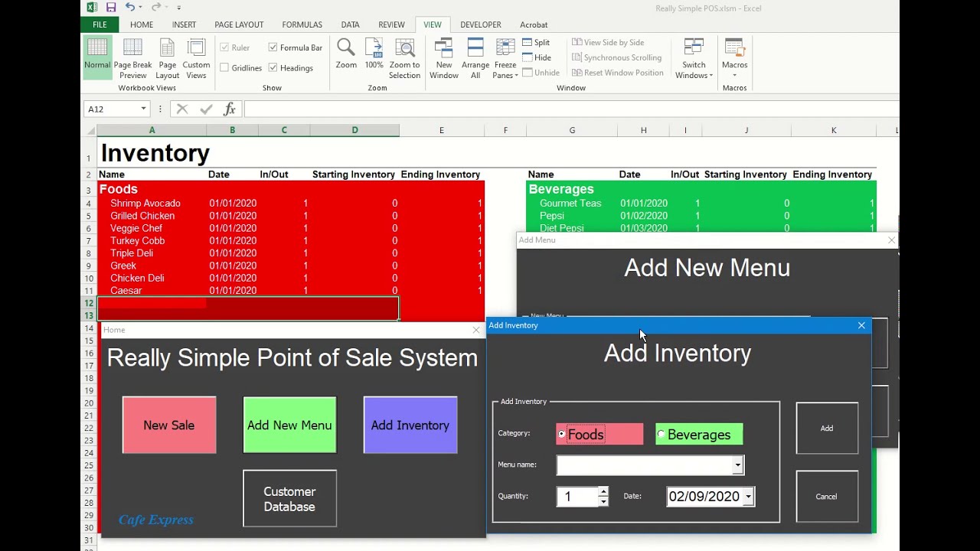Screen dimensions: 980x551
Task: Click View Side by Side
Action: click(x=608, y=42)
